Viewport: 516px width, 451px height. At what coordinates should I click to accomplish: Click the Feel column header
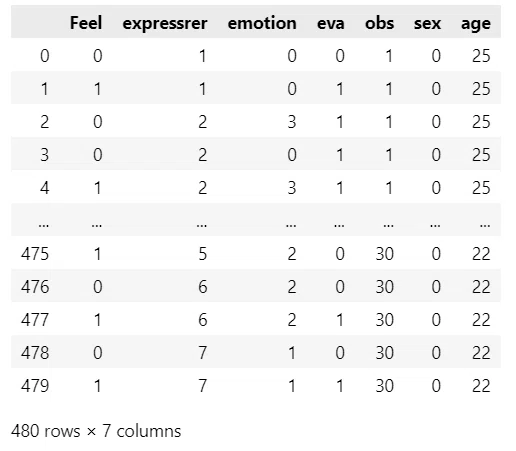pyautogui.click(x=86, y=23)
